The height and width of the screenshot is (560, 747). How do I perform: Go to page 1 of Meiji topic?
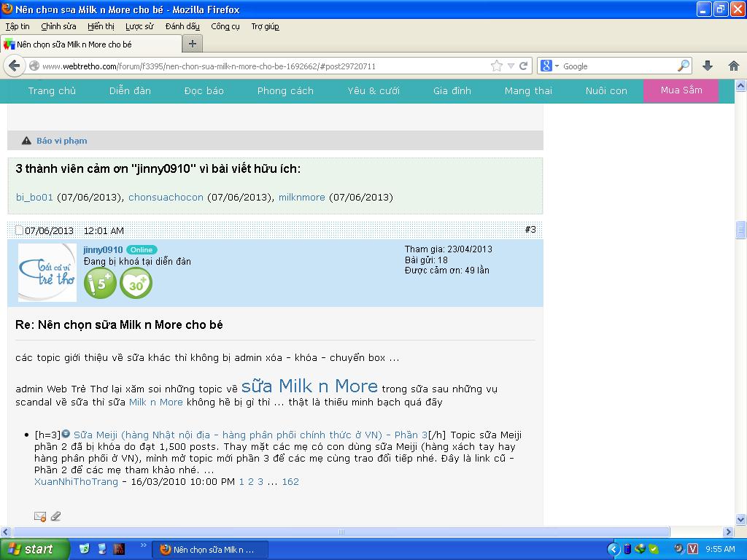[x=241, y=481]
